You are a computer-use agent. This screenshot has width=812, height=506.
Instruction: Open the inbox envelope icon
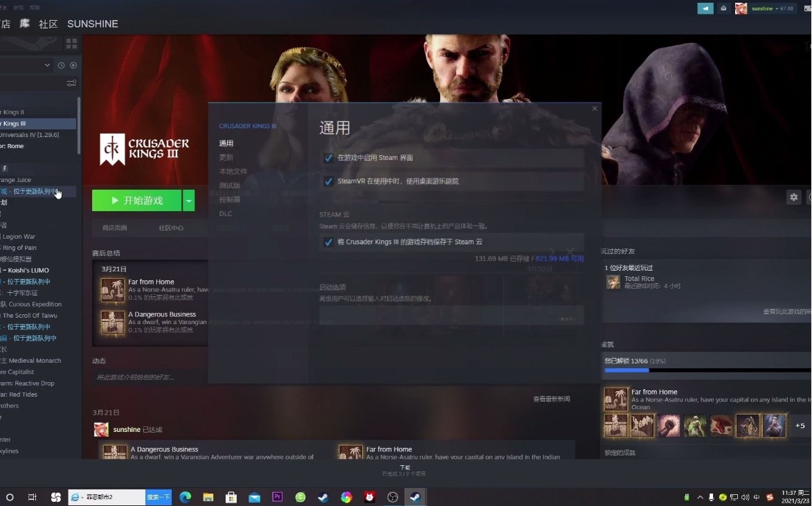tap(723, 9)
